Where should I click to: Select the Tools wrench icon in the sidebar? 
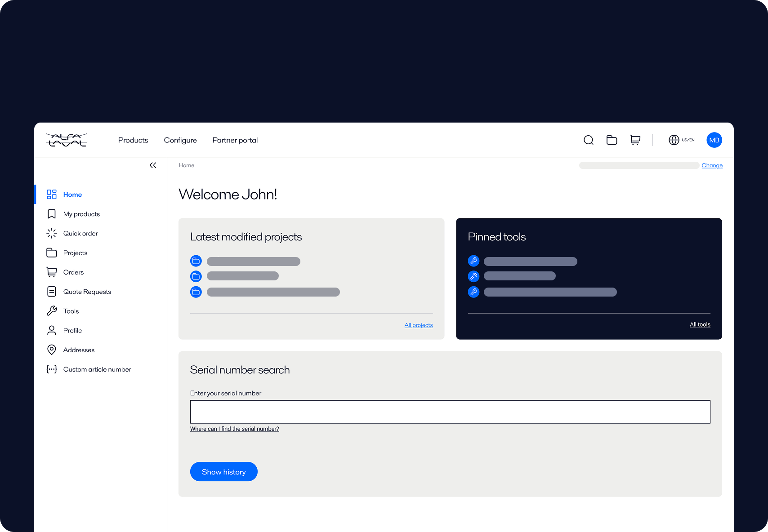click(x=51, y=310)
